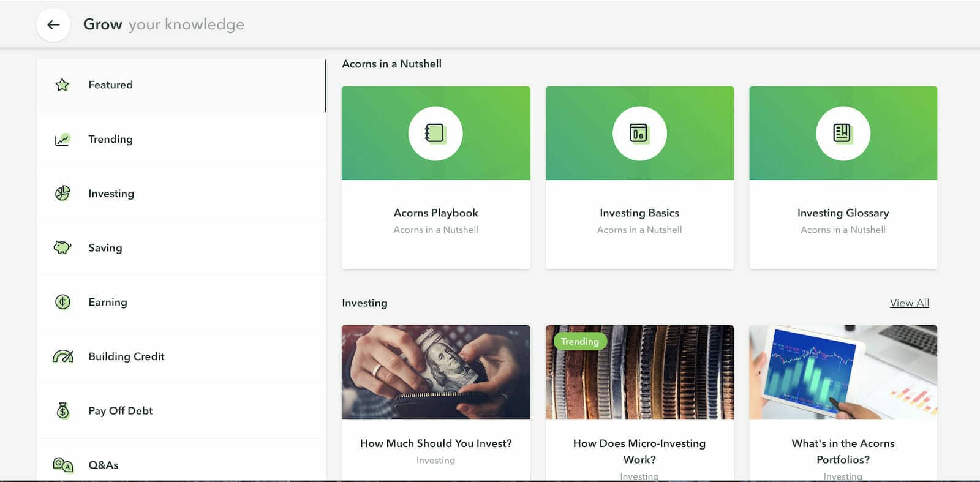This screenshot has height=482, width=980.
Task: Click 'Acorns in a Nutshell' under Investing Glossary
Action: pyautogui.click(x=843, y=230)
